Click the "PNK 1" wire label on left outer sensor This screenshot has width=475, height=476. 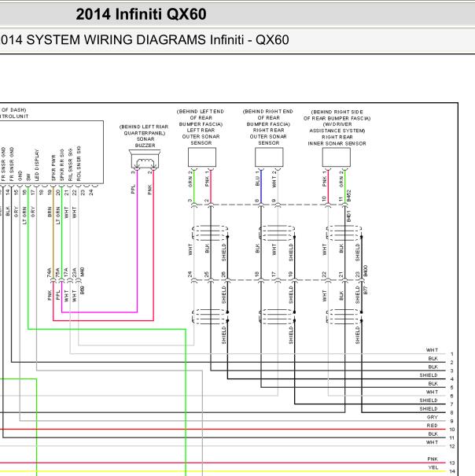click(207, 179)
